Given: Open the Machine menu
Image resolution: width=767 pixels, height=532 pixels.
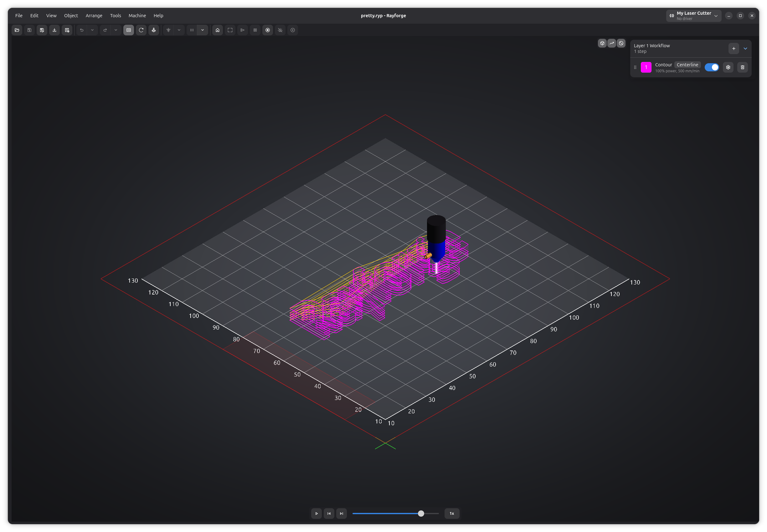Looking at the screenshot, I should click(x=137, y=15).
